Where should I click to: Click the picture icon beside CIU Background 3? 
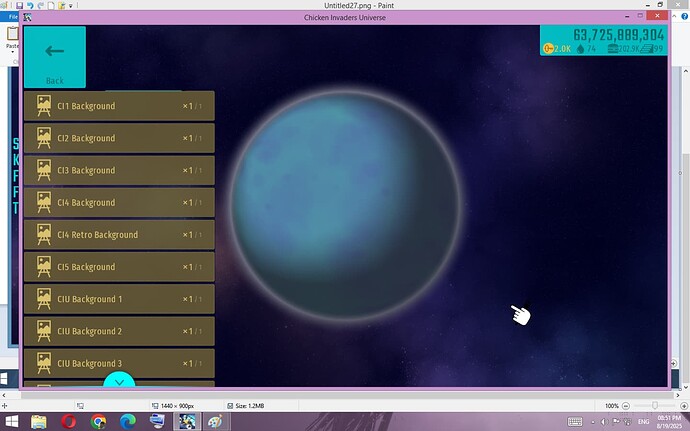[x=44, y=363]
